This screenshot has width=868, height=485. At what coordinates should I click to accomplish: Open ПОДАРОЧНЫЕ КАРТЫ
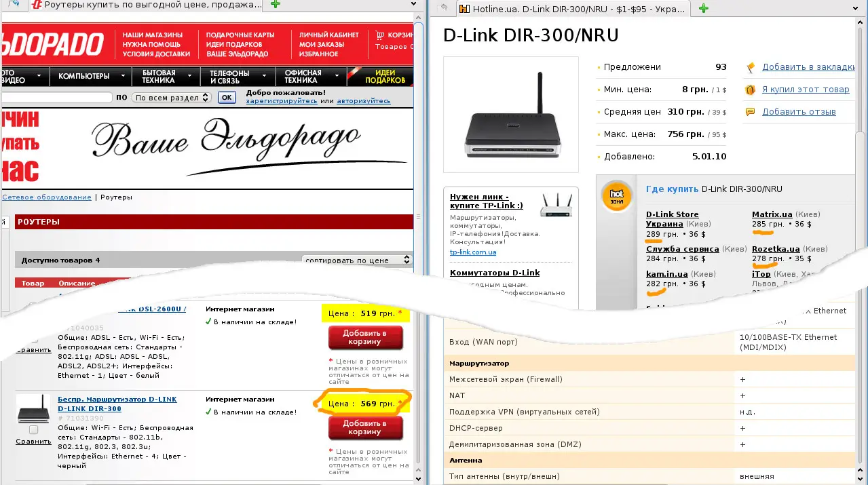240,35
